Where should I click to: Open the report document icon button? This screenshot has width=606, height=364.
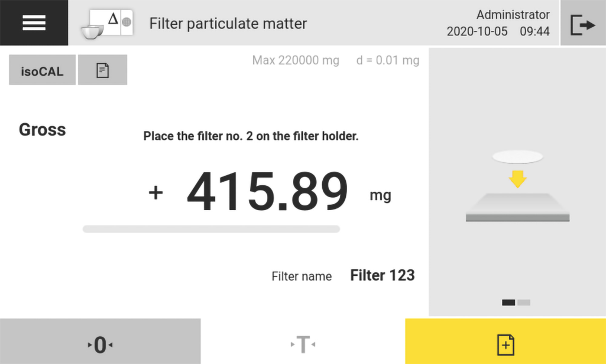(x=102, y=70)
